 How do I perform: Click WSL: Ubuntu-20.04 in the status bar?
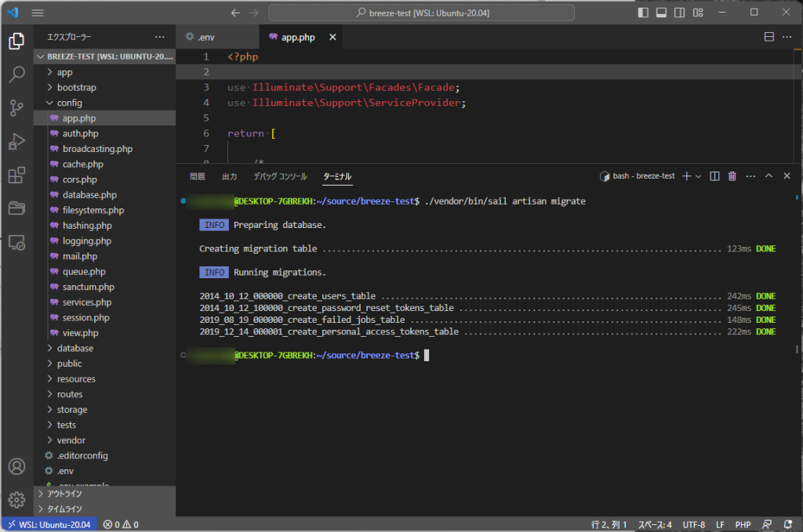coord(49,524)
